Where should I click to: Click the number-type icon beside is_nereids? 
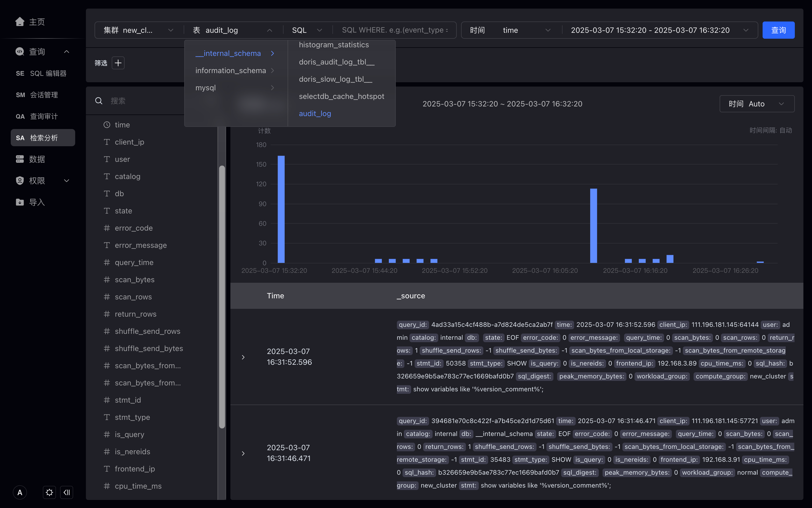107,452
